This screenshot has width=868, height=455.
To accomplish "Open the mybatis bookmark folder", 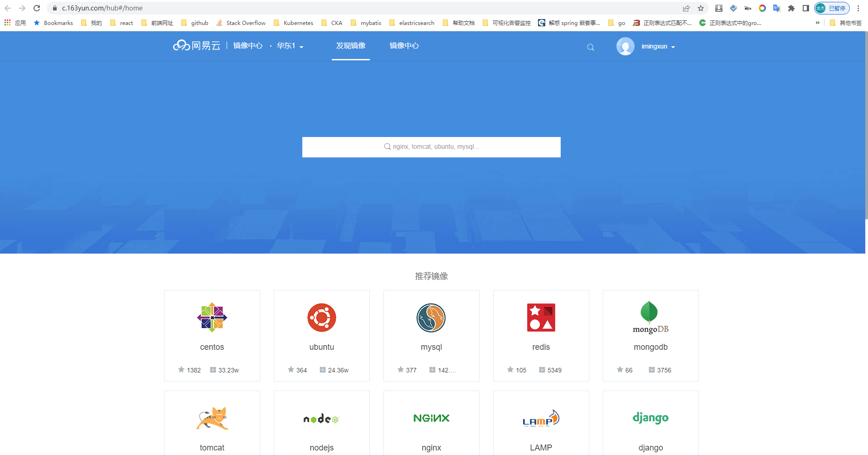I will tap(366, 23).
